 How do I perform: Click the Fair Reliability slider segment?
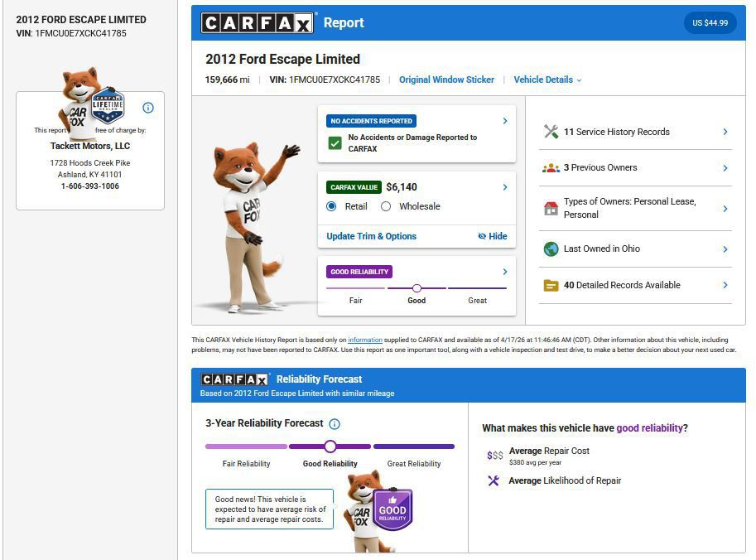point(247,447)
